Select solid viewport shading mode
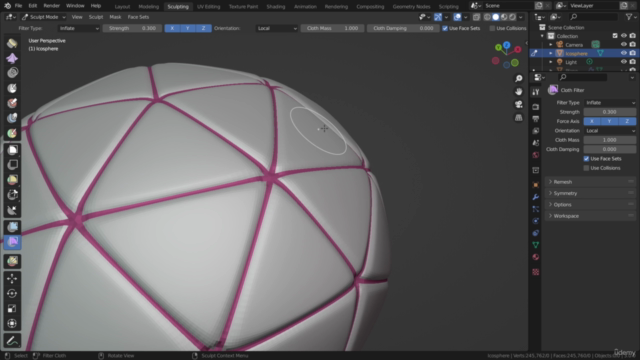Screen dimensions: 640x360 click(x=496, y=17)
